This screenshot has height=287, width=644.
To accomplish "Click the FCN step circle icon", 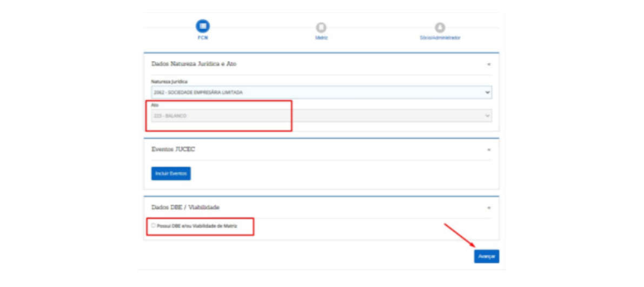I will pyautogui.click(x=202, y=26).
